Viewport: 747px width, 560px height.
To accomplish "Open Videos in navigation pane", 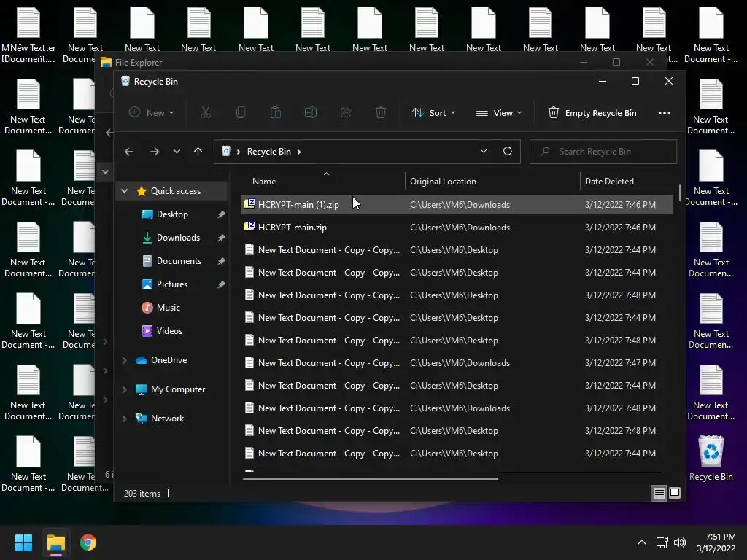I will [169, 331].
